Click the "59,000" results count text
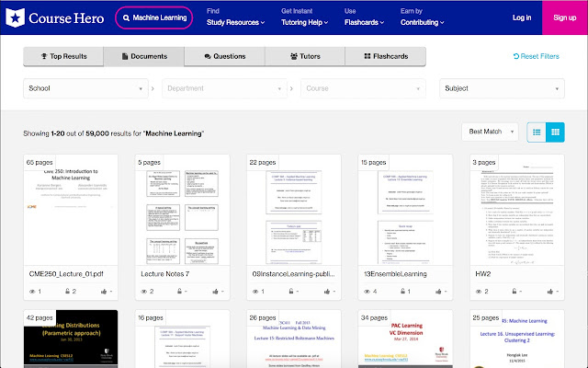This screenshot has width=588, height=368. click(x=97, y=133)
